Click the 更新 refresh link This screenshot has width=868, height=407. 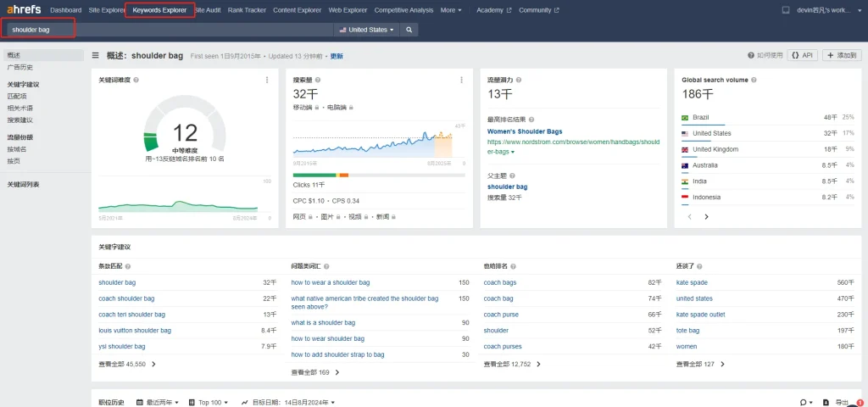pos(337,56)
